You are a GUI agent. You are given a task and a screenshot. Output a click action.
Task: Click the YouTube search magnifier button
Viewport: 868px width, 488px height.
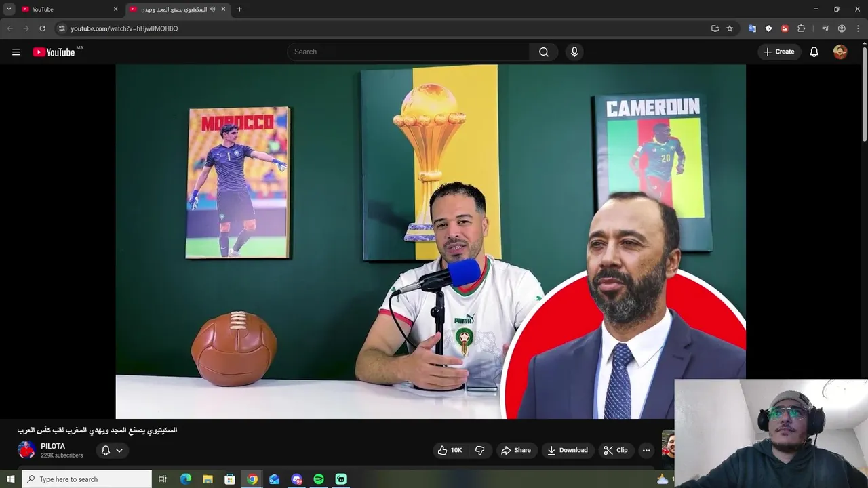click(x=544, y=52)
